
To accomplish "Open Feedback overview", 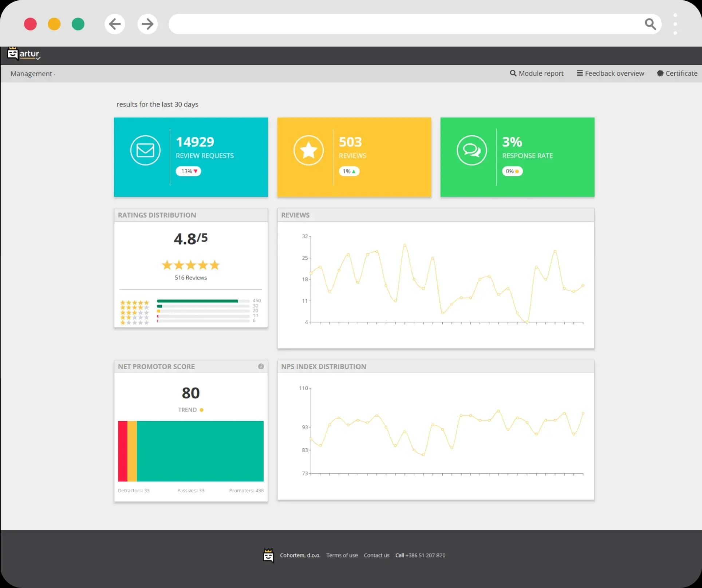I will point(610,73).
